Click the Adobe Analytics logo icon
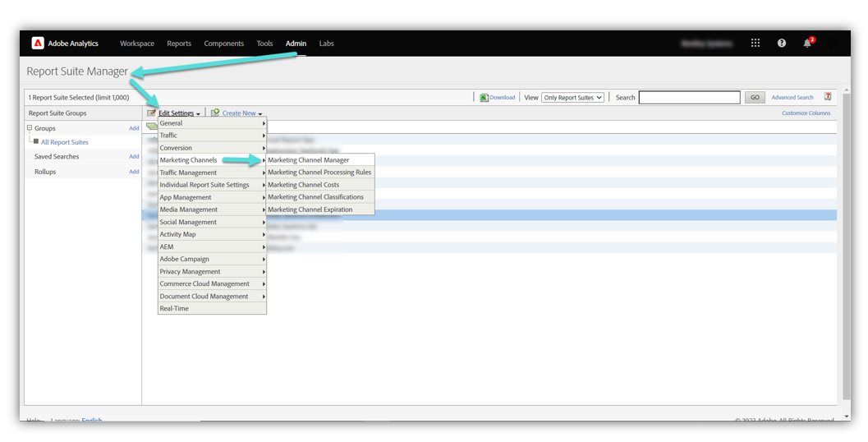This screenshot has width=868, height=442. coord(38,44)
